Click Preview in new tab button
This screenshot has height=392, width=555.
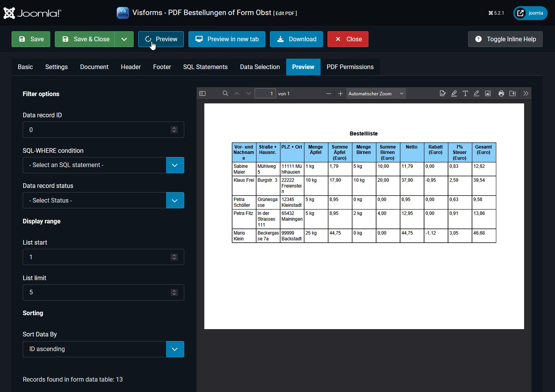tap(227, 39)
